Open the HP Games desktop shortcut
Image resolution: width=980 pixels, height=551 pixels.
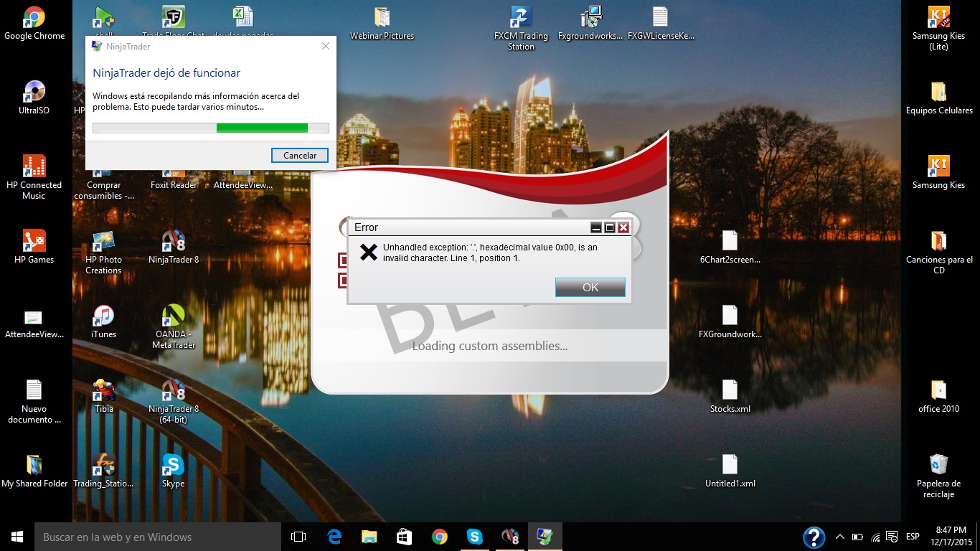(x=34, y=247)
